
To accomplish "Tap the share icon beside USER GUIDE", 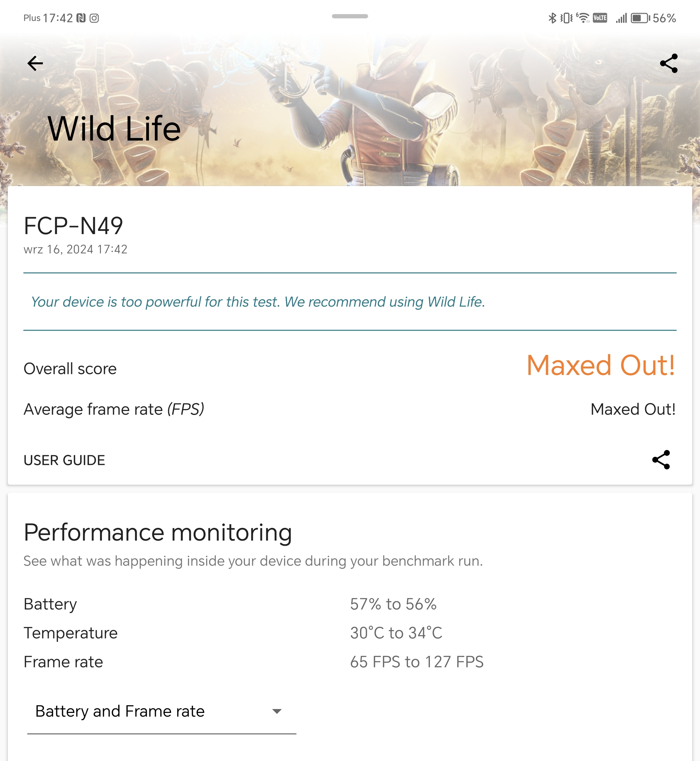I will tap(661, 460).
